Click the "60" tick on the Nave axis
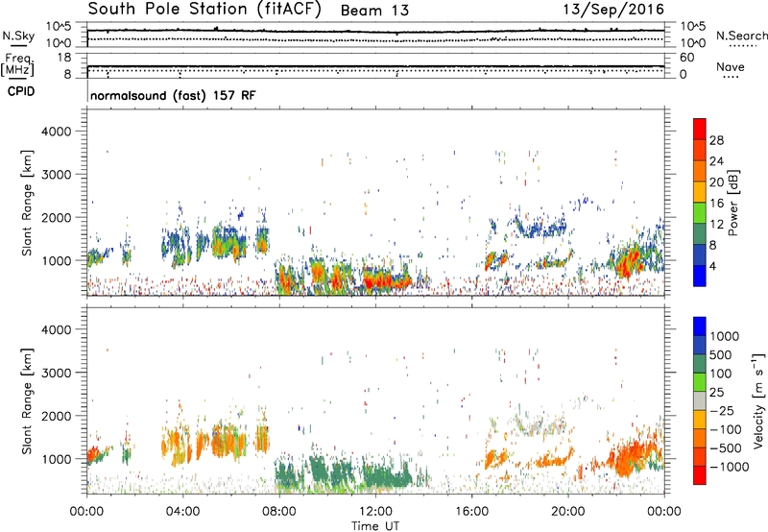This screenshot has width=768, height=532. [x=686, y=58]
